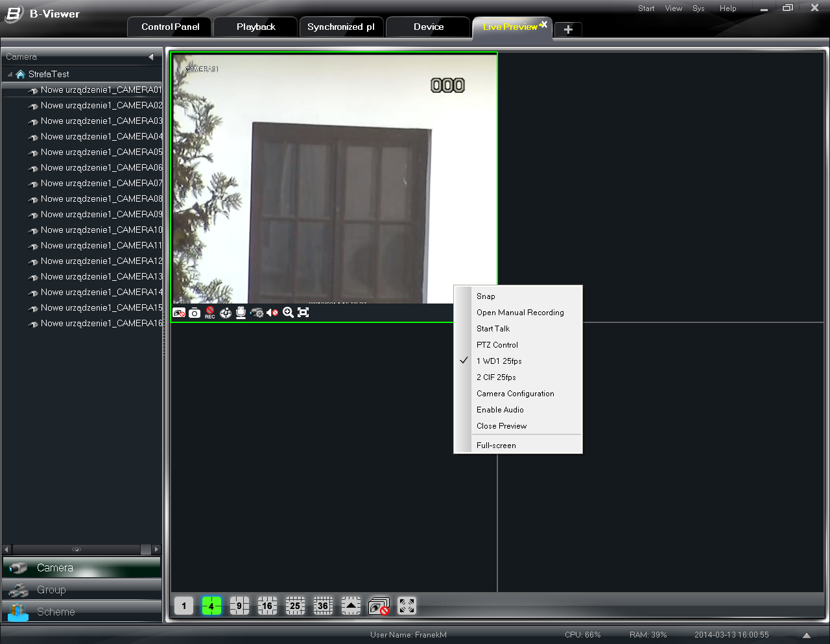This screenshot has width=830, height=644.
Task: Click the close preview icon under camera video
Action: coord(179,313)
